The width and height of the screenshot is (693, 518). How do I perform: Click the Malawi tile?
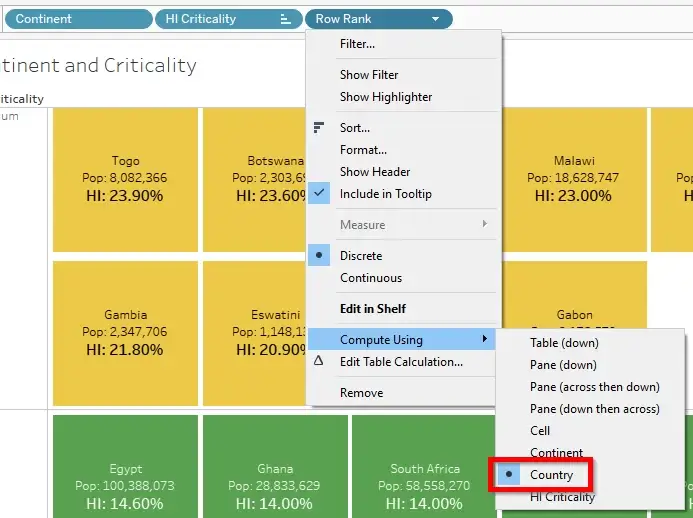(574, 180)
